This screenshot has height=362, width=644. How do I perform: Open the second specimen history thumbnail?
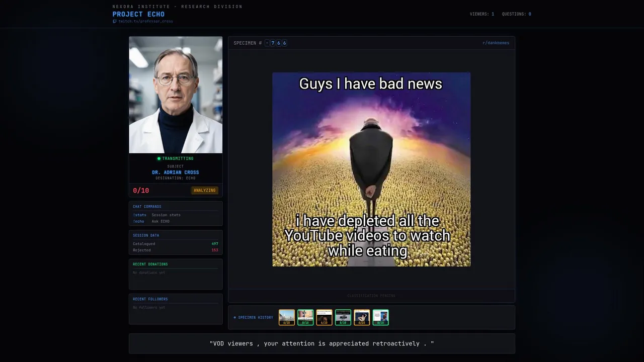click(x=305, y=317)
